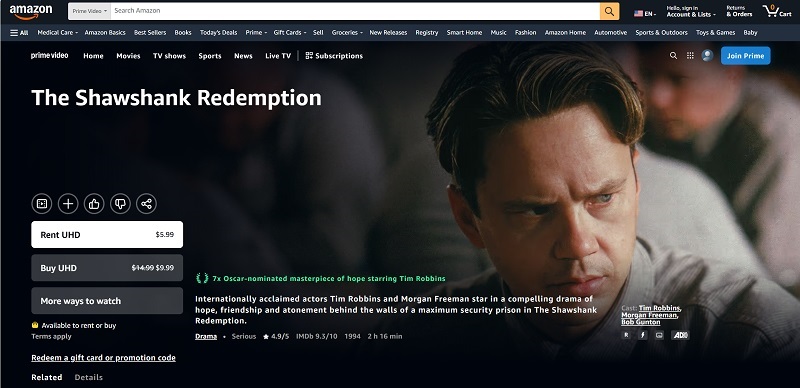
Task: Open Tim Robbins cast link
Action: (659, 308)
